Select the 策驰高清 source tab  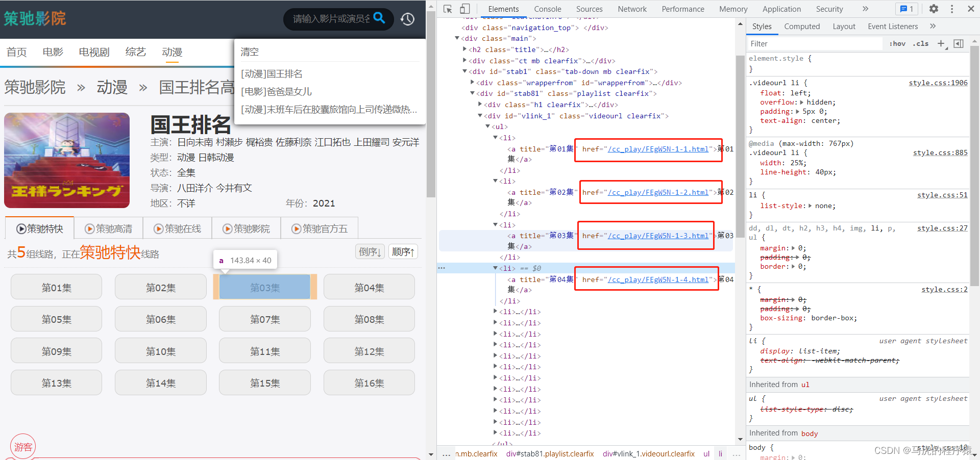coord(109,228)
